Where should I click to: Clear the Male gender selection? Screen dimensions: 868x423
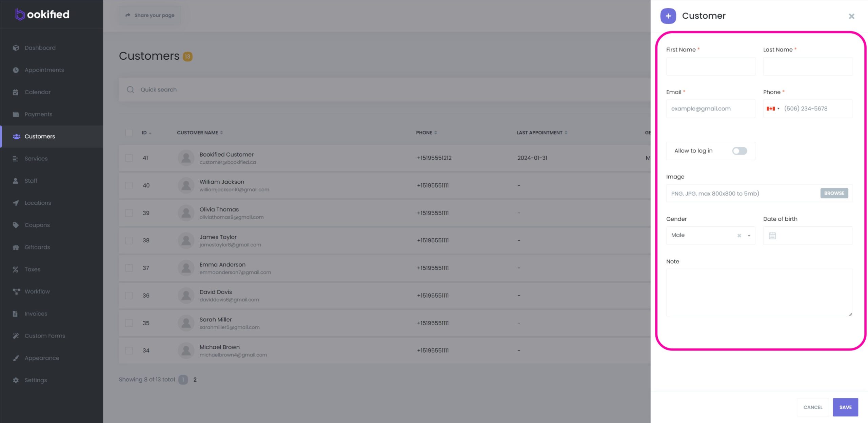pyautogui.click(x=739, y=236)
